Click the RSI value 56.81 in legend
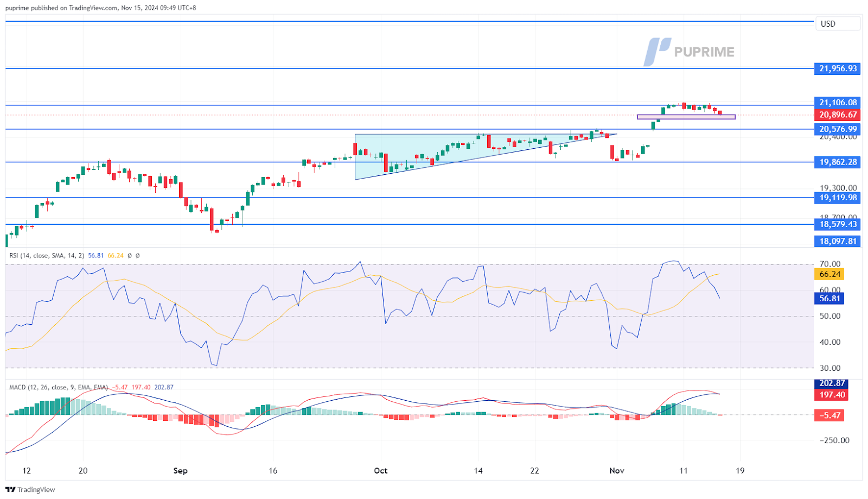868x499 pixels. pos(95,255)
